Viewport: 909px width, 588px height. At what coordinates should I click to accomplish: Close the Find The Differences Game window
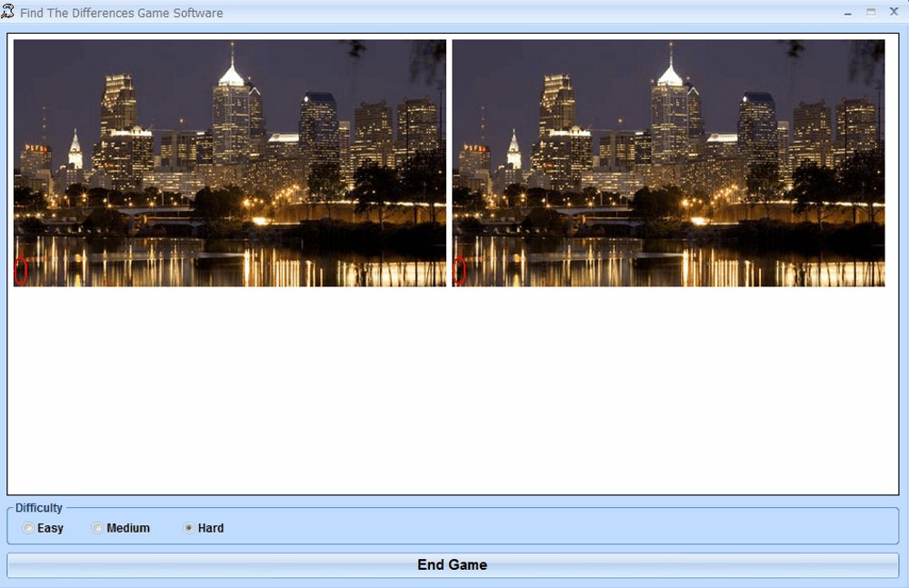pyautogui.click(x=894, y=12)
